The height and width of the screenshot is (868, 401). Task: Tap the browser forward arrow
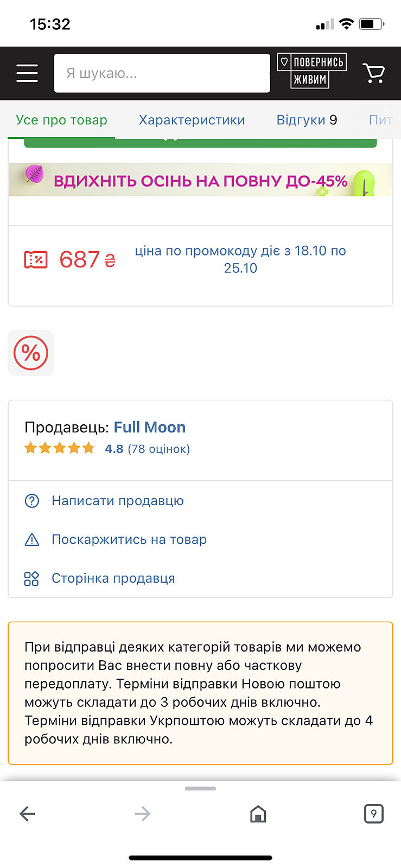142,813
